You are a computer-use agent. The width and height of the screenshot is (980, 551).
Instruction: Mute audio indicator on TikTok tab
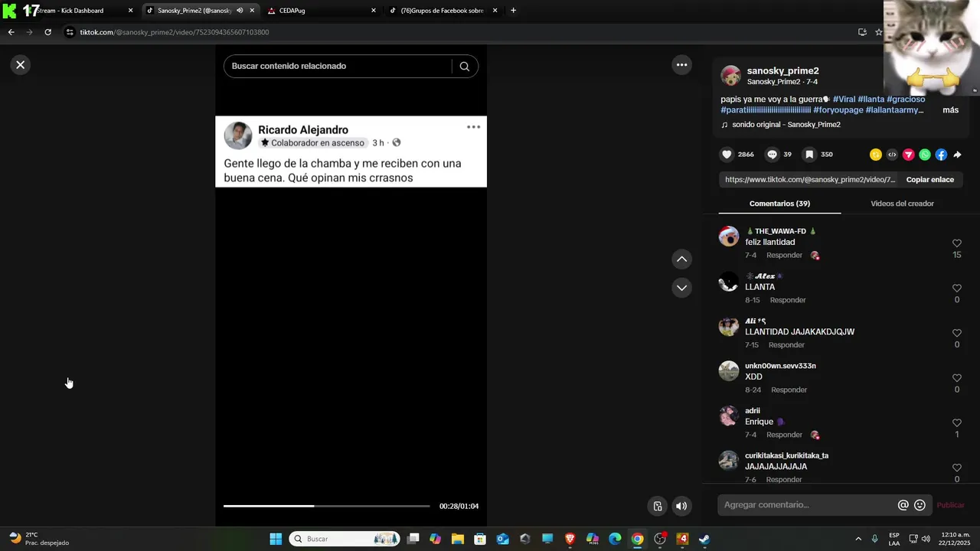coord(239,11)
